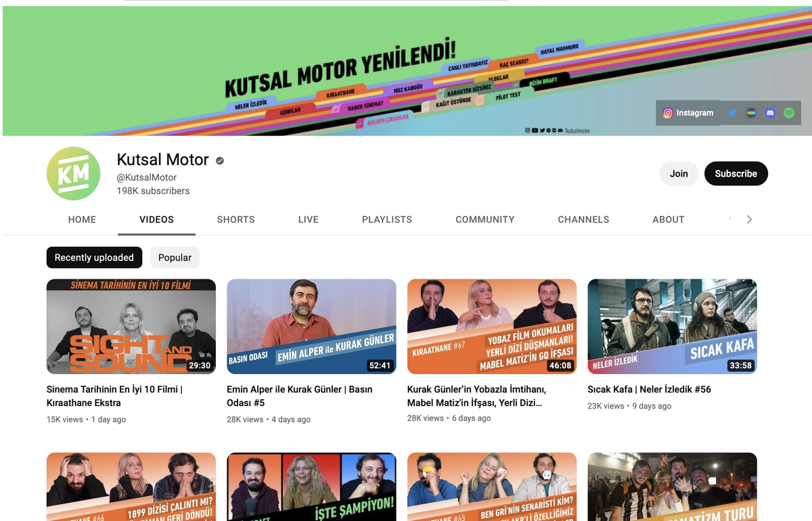The height and width of the screenshot is (521, 812).
Task: Open the Community tab
Action: pyautogui.click(x=484, y=219)
